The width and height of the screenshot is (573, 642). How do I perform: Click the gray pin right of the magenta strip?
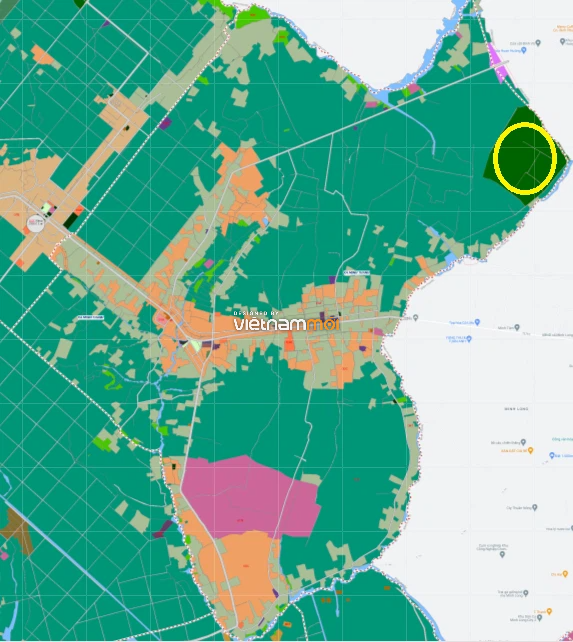(538, 43)
